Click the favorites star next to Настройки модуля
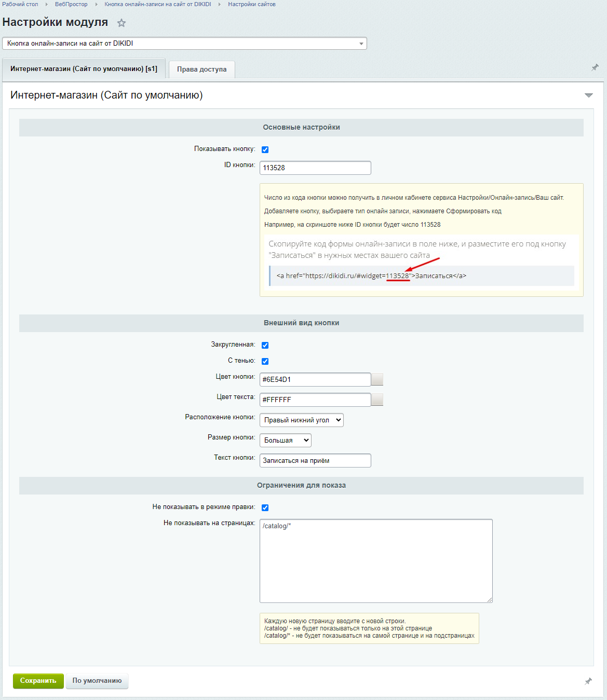 point(122,23)
